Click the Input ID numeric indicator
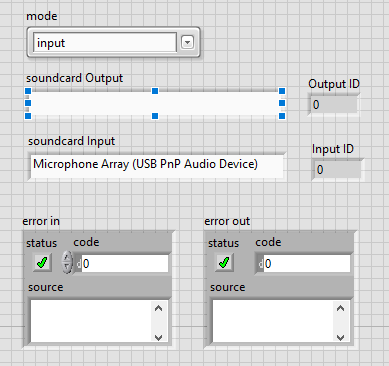389x366 pixels. pos(337,170)
